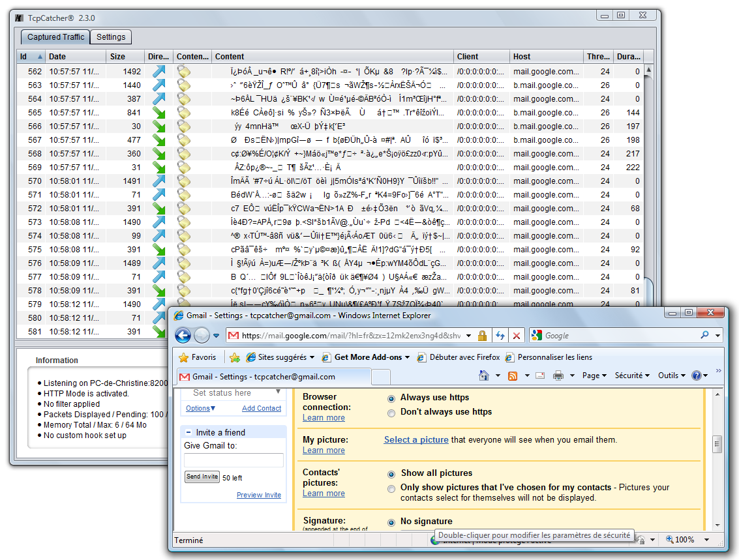Click content type icon of packet 563
The height and width of the screenshot is (560, 739).
click(184, 85)
